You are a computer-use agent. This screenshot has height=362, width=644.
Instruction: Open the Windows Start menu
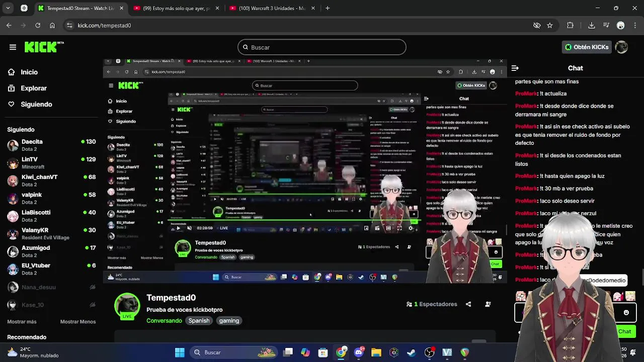[180, 352]
